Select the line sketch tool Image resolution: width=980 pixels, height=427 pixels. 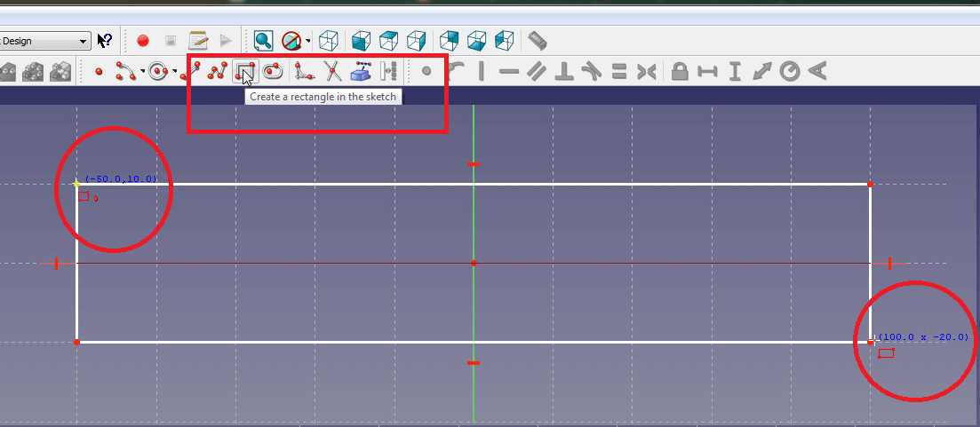(x=191, y=71)
